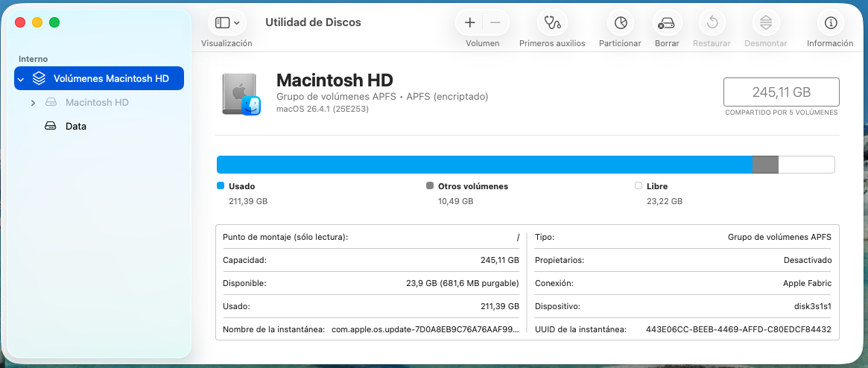This screenshot has width=868, height=368.
Task: Click the Borrar erase disk icon
Action: 666,22
